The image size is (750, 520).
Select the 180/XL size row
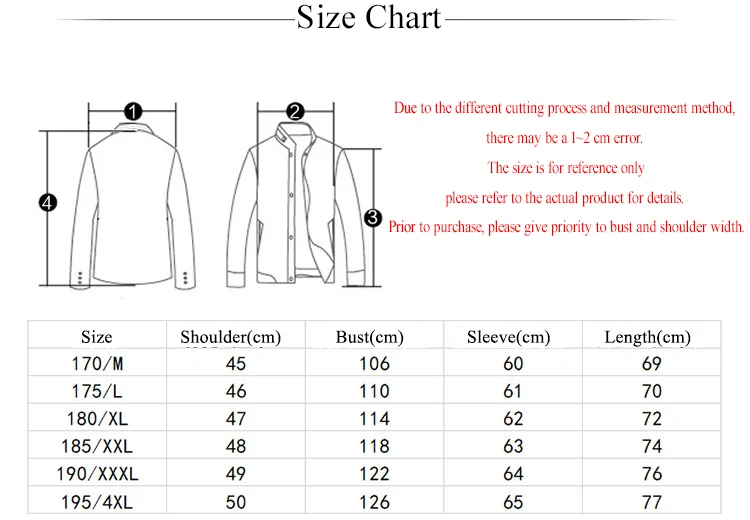[x=374, y=418]
